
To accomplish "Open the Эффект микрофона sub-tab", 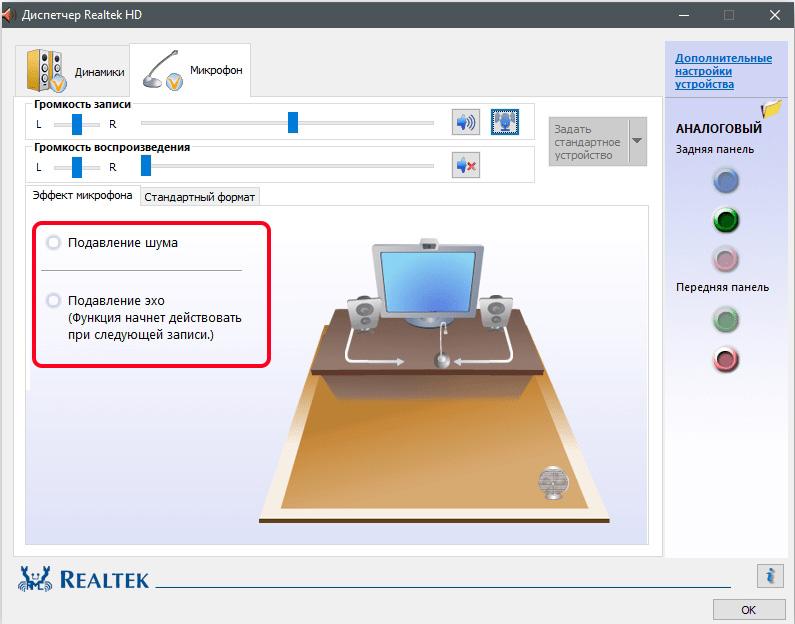I will point(82,195).
